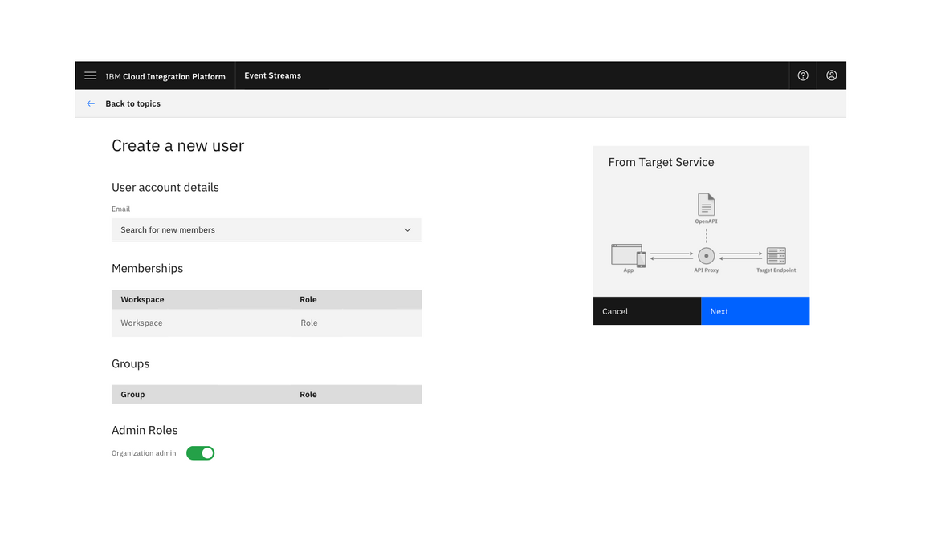Viewport: 925px width, 560px height.
Task: Click the Group column header
Action: (x=132, y=395)
